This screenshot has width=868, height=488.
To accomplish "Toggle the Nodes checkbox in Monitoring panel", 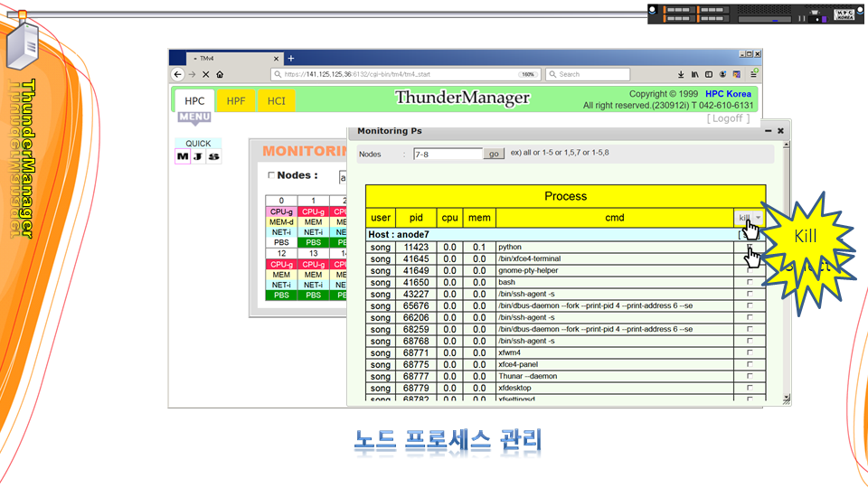I will click(271, 175).
